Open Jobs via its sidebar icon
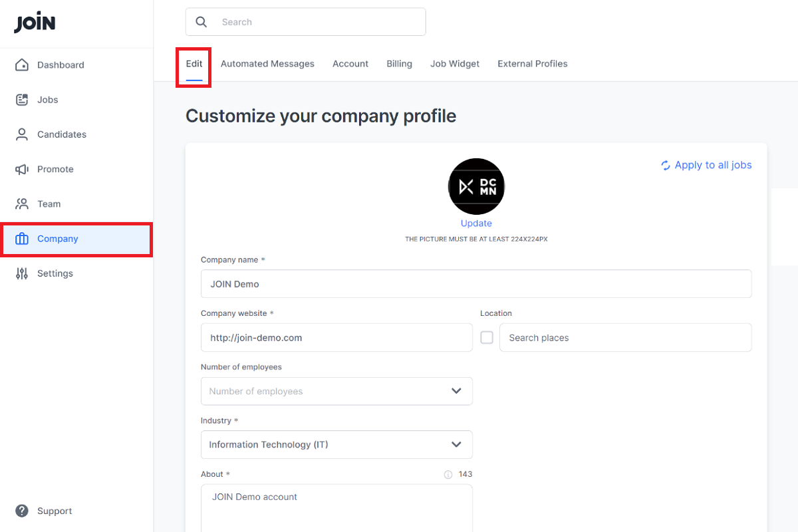798x532 pixels. (x=22, y=100)
